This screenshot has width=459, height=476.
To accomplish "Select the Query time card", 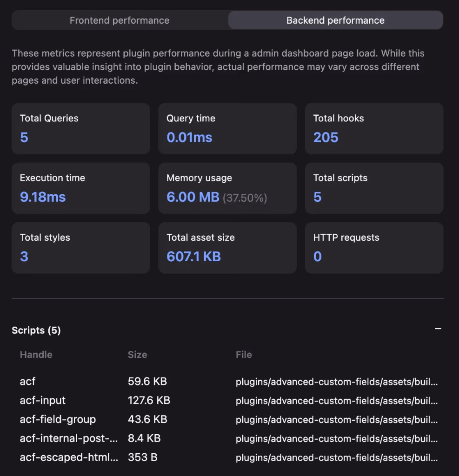I will tap(227, 129).
